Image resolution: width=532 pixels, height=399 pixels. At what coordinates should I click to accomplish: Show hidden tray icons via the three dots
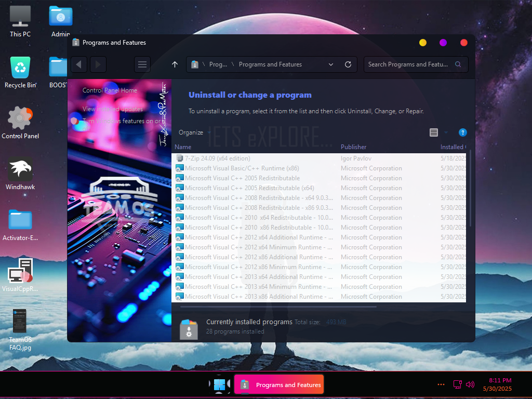tap(441, 384)
